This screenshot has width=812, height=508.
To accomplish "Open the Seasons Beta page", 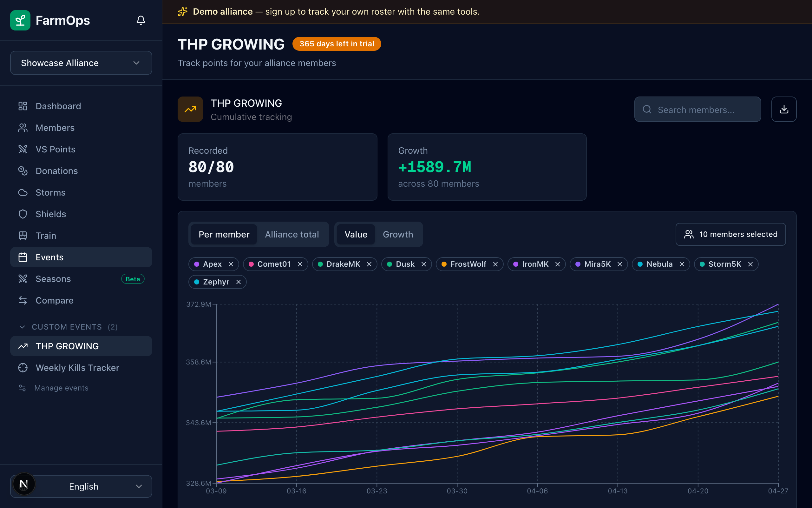I will coord(81,279).
